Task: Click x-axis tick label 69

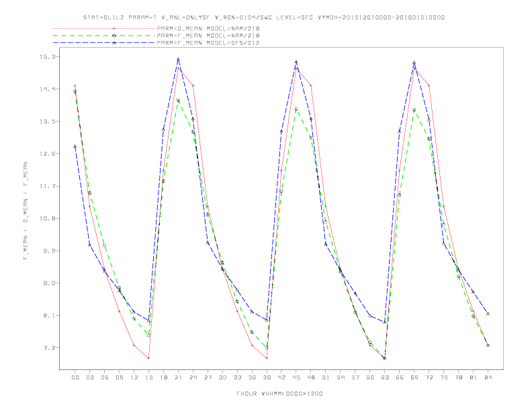Action: click(x=414, y=377)
